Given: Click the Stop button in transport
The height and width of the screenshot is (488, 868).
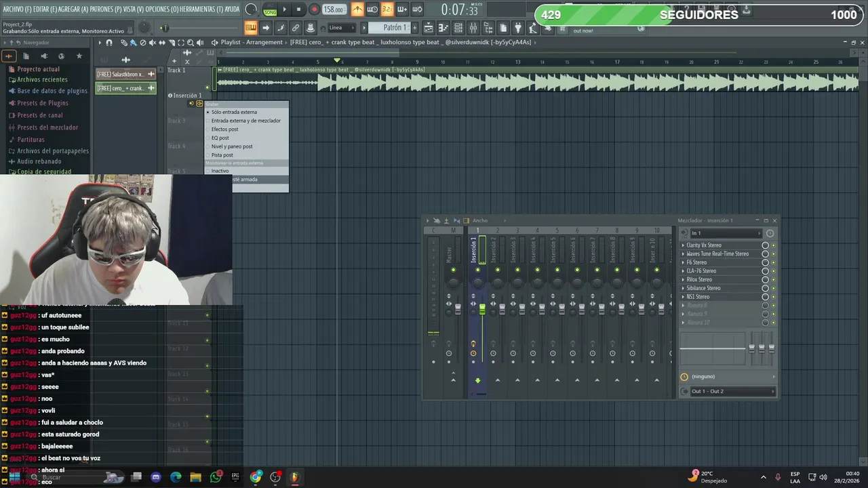Looking at the screenshot, I should tap(298, 9).
